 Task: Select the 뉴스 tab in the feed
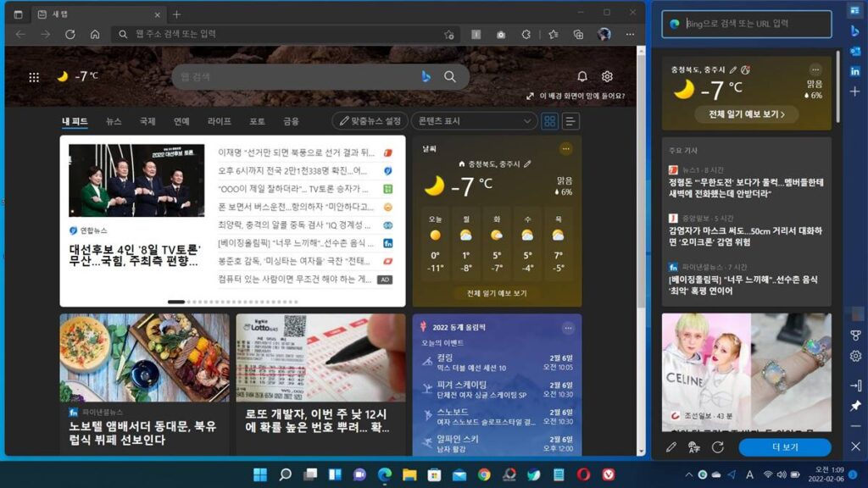[114, 121]
